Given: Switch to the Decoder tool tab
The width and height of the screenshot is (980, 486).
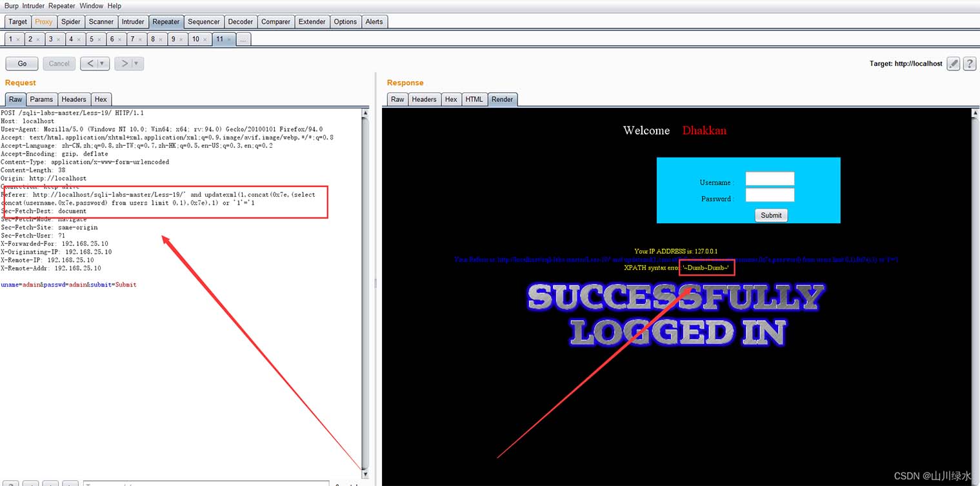Looking at the screenshot, I should click(x=241, y=21).
